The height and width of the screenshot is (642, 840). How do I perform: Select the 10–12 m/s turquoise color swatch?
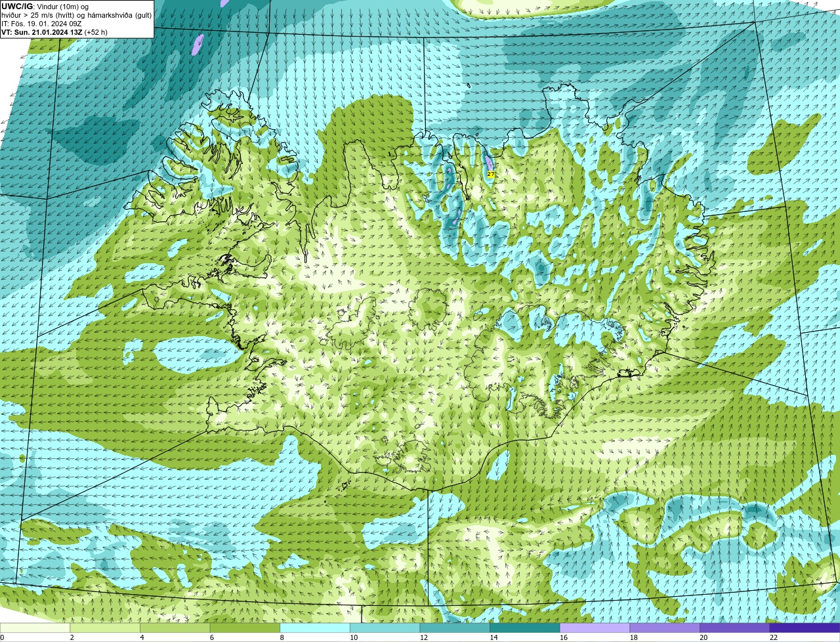point(385,628)
